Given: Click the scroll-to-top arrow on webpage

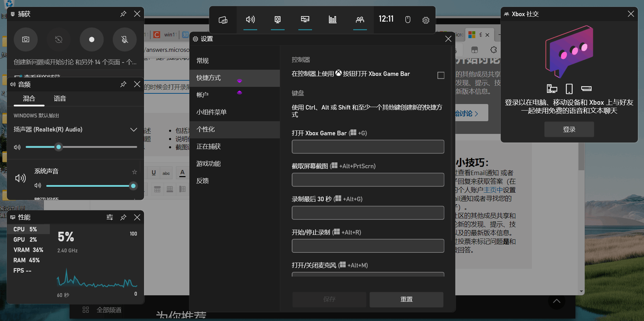Looking at the screenshot, I should tap(557, 301).
